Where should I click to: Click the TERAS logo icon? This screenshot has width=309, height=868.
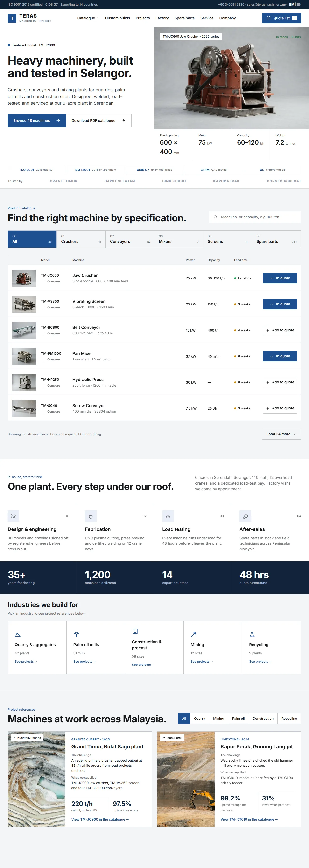(x=12, y=18)
